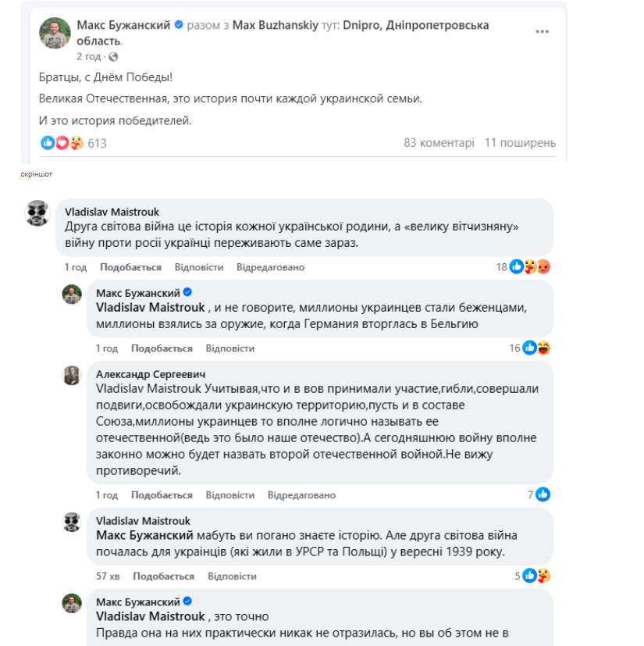View edit history of first comment
The height and width of the screenshot is (646, 644).
[x=270, y=267]
